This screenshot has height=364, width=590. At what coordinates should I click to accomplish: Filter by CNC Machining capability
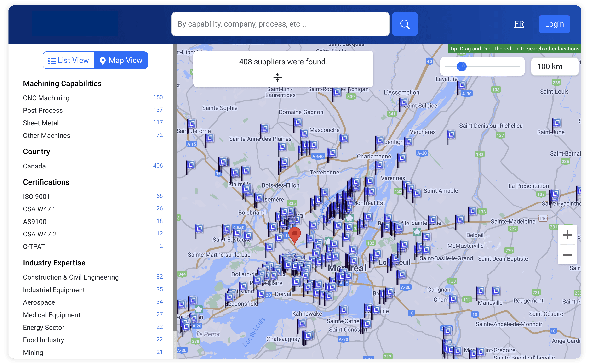(46, 98)
